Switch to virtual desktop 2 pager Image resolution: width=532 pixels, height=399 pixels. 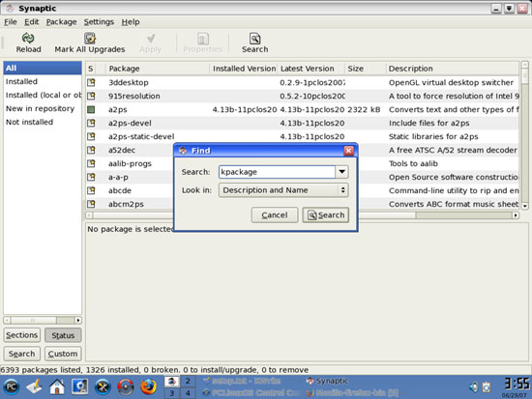coord(188,381)
